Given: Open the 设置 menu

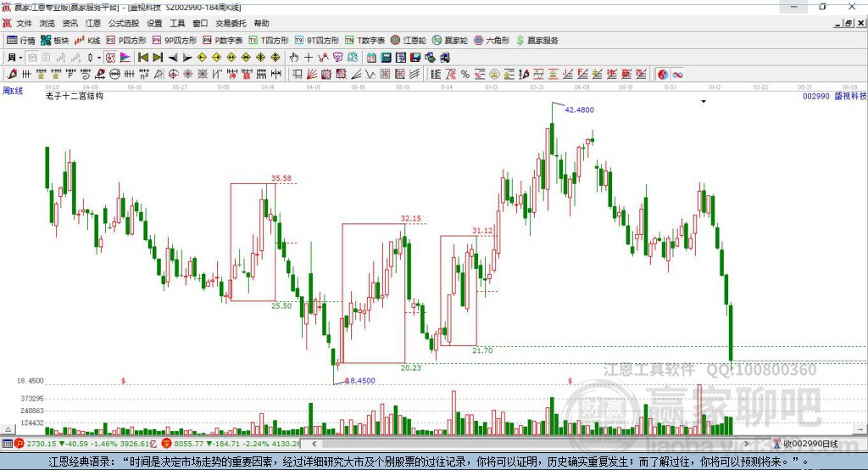Looking at the screenshot, I should [x=154, y=23].
